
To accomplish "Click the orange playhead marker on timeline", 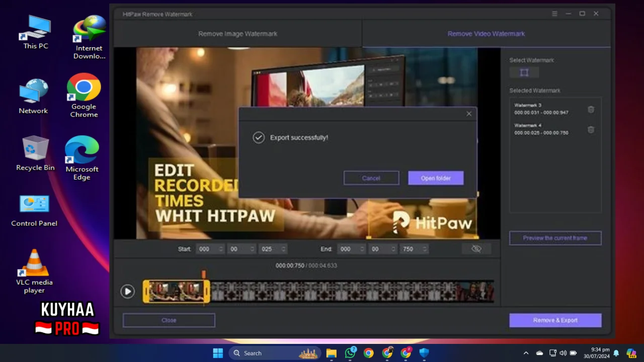I will pyautogui.click(x=204, y=274).
